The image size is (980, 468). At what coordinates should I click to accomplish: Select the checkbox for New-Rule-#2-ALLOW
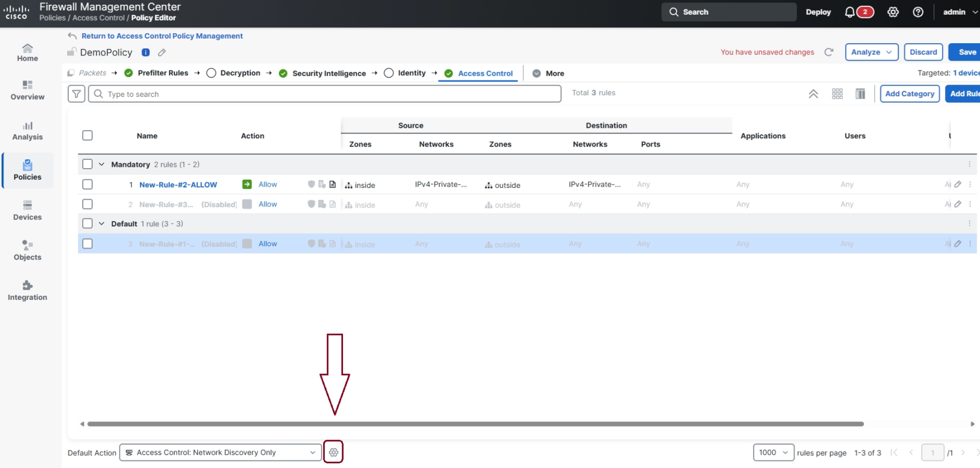[87, 184]
